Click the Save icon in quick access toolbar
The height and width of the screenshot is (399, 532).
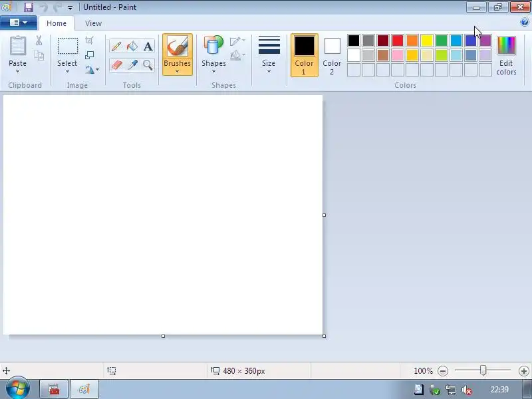[29, 7]
